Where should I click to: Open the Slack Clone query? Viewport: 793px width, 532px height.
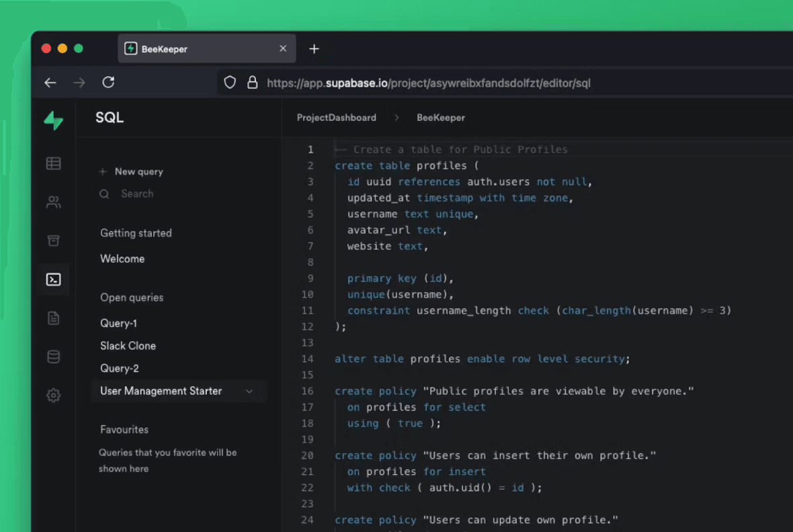pyautogui.click(x=128, y=346)
